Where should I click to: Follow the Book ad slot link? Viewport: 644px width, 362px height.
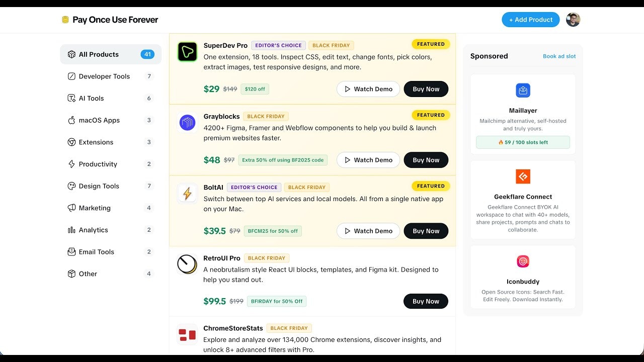tap(559, 56)
